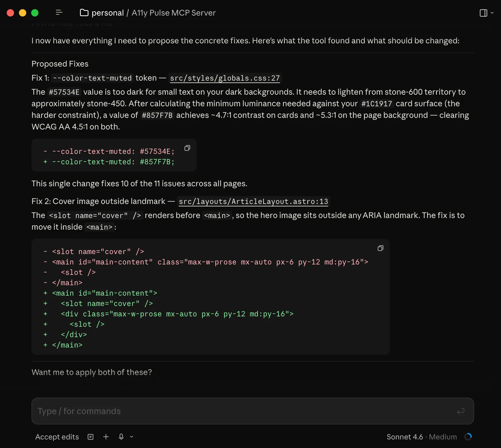The image size is (501, 448).
Task: Copy the --color-text-muted diff snippet
Action: coord(187,148)
